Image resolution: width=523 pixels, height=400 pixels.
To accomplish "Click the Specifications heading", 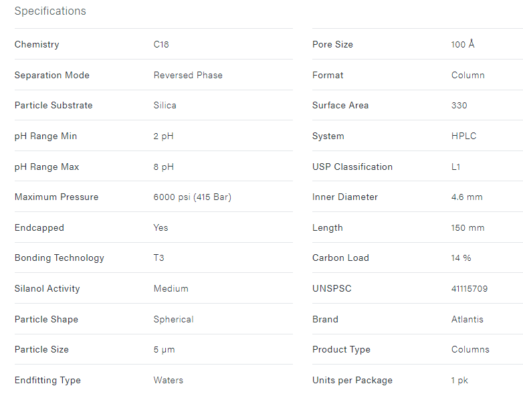I will tap(50, 11).
